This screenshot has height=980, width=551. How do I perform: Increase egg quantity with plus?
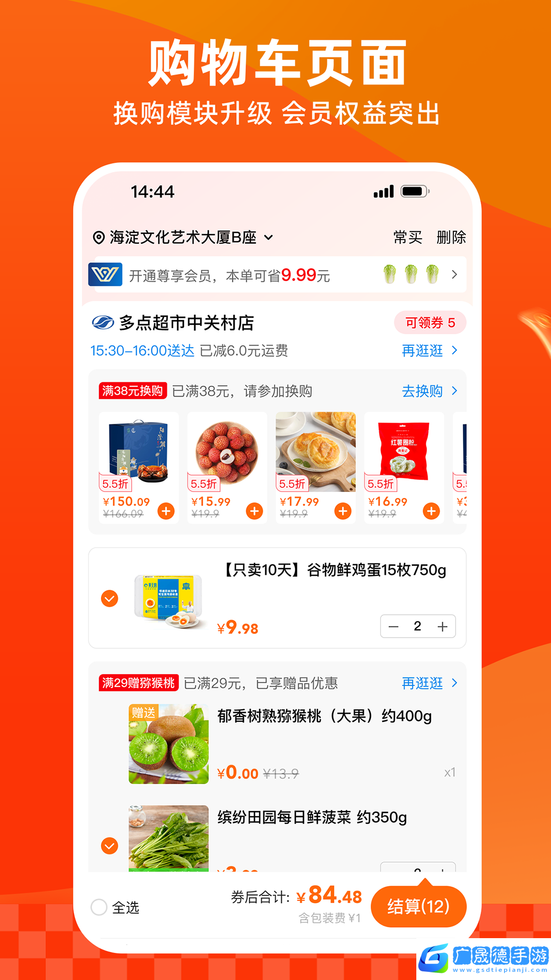[442, 626]
